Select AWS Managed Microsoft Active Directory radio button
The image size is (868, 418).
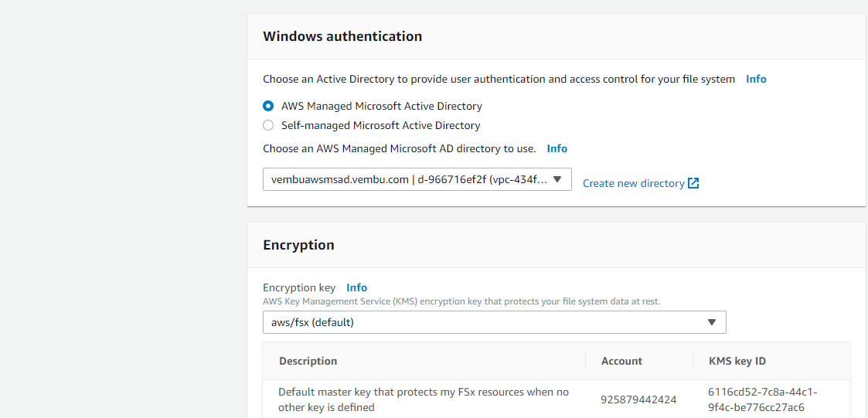point(268,106)
